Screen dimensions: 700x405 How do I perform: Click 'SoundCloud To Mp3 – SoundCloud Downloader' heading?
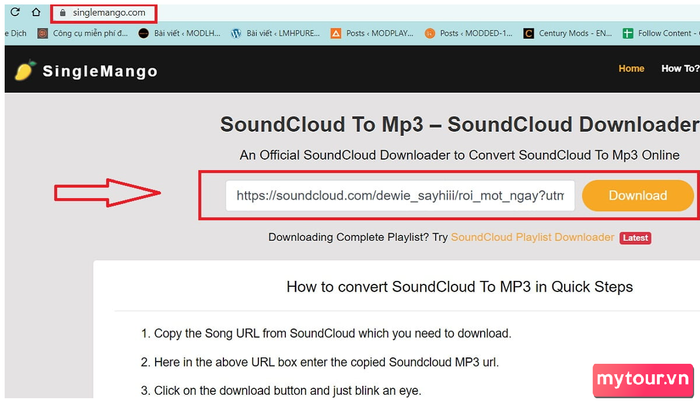pyautogui.click(x=460, y=125)
